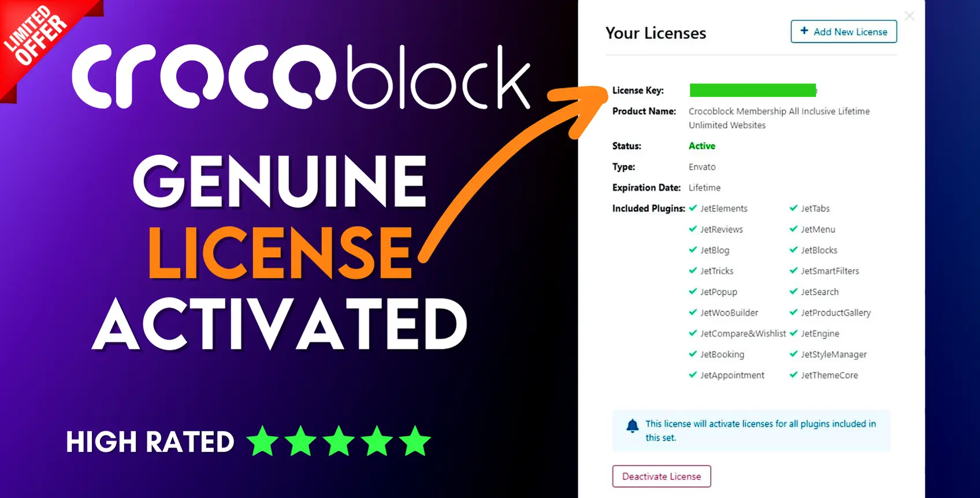Viewport: 980px width, 498px height.
Task: Click the checkmark beside JetThemeCore
Action: (x=793, y=374)
